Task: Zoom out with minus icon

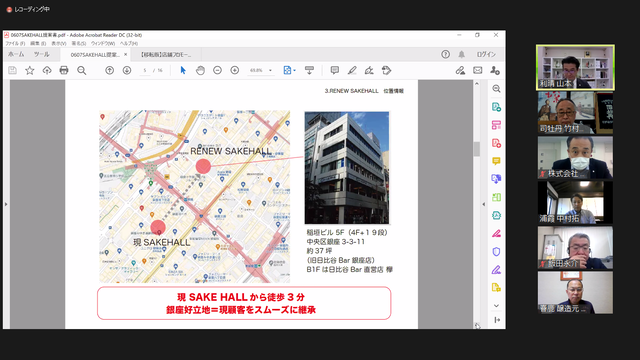Action: pos(218,71)
